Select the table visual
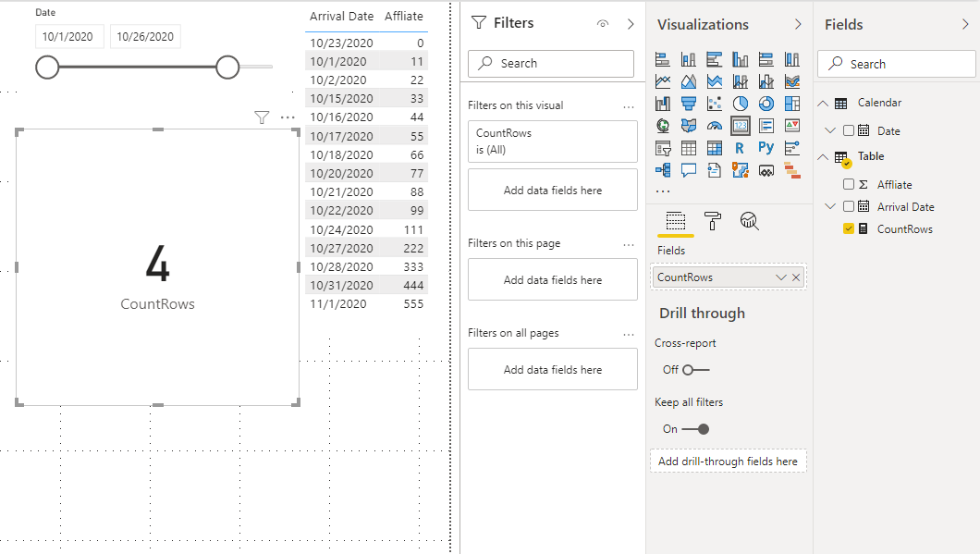Image resolution: width=980 pixels, height=554 pixels. point(688,148)
